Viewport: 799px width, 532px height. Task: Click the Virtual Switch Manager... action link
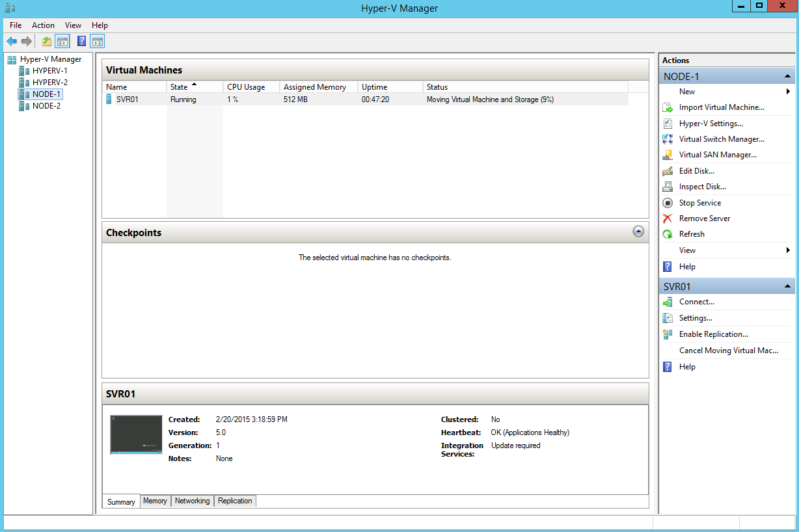point(722,139)
